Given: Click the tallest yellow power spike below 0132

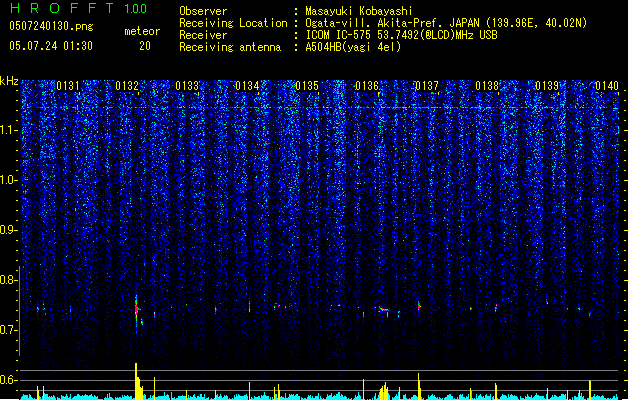Looking at the screenshot, I should coord(137,381).
